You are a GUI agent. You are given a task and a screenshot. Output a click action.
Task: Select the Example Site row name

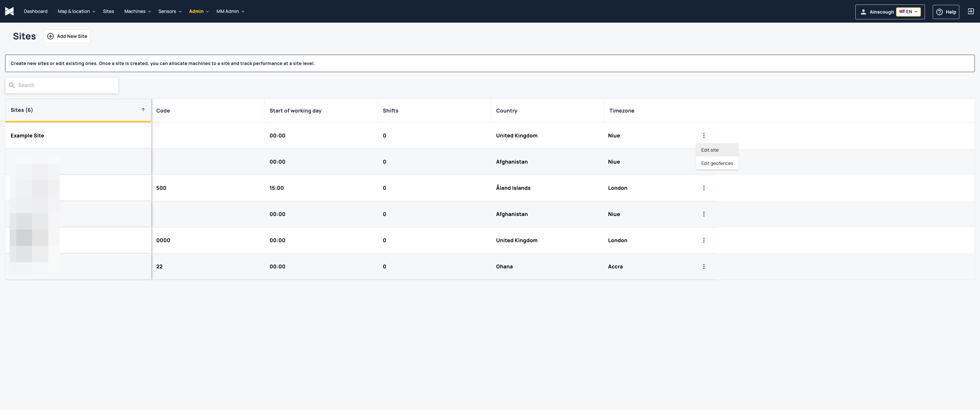(28, 136)
